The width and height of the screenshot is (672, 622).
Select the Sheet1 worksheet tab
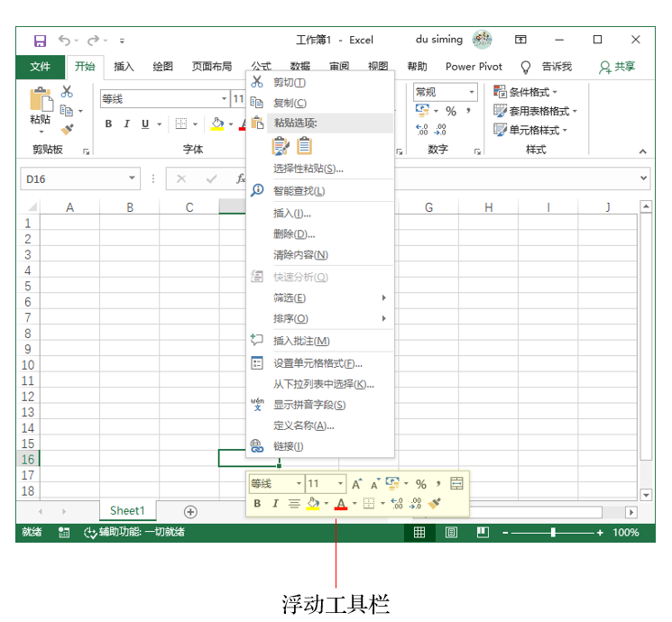pos(127,510)
